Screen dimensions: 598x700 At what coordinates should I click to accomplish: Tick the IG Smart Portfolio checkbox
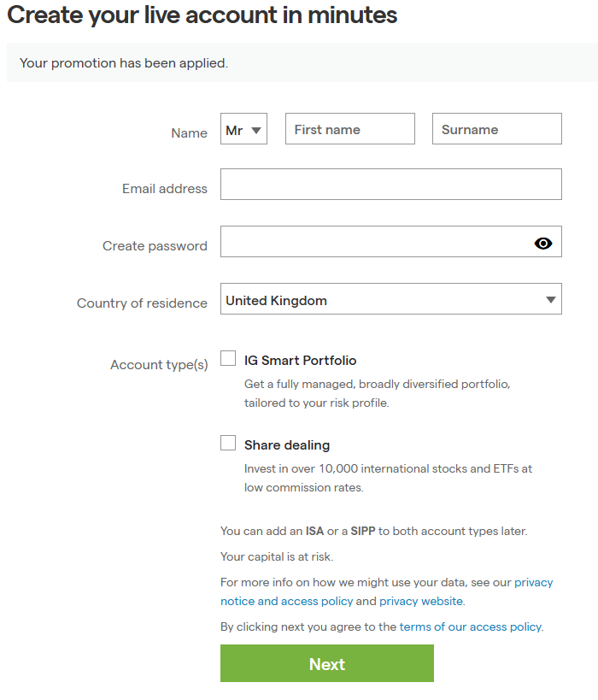228,358
